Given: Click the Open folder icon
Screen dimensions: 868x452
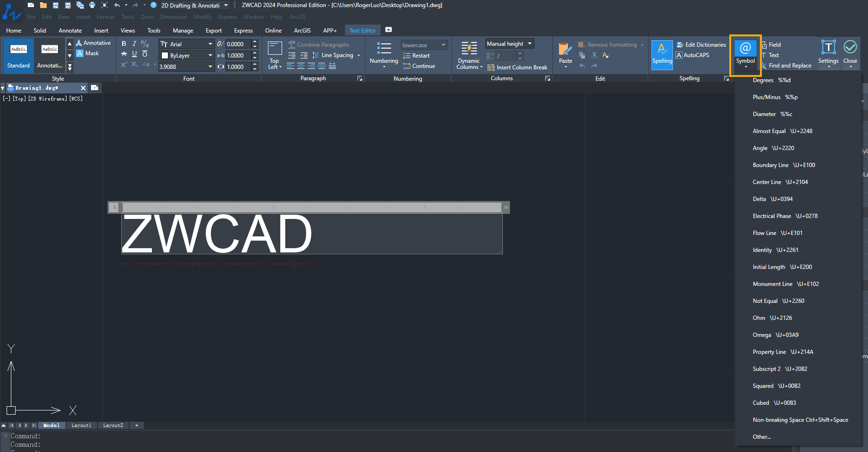Looking at the screenshot, I should point(43,5).
